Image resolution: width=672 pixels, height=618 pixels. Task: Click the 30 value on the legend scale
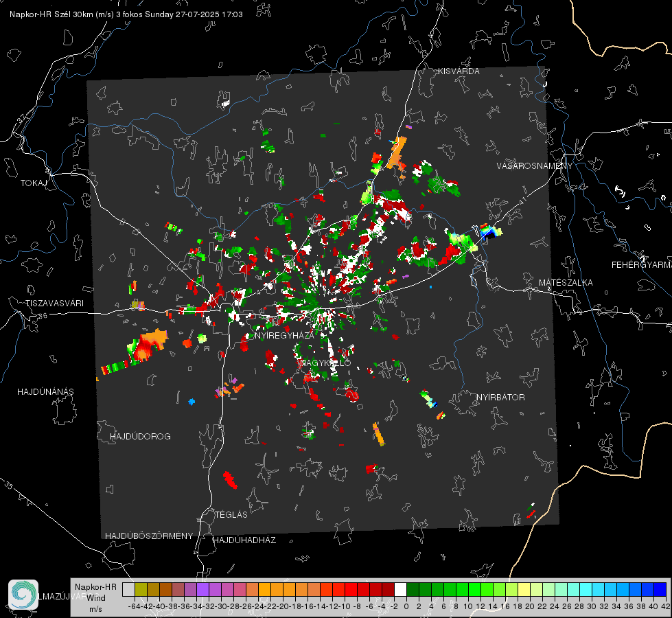pos(592,606)
